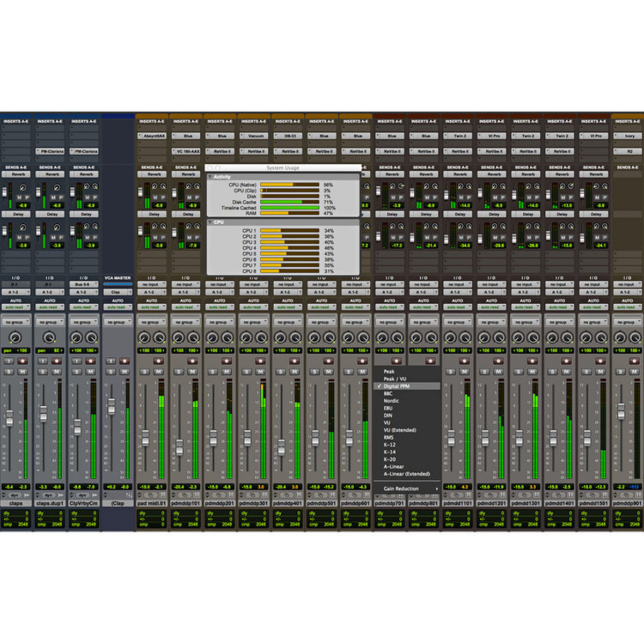Screen dimensions: 644x644
Task: Click the Delay send on pad midi.01
Action: [154, 214]
